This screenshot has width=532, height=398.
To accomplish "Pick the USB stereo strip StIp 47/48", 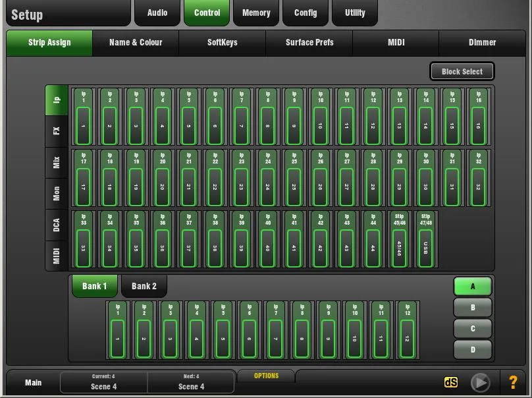I will [x=426, y=239].
